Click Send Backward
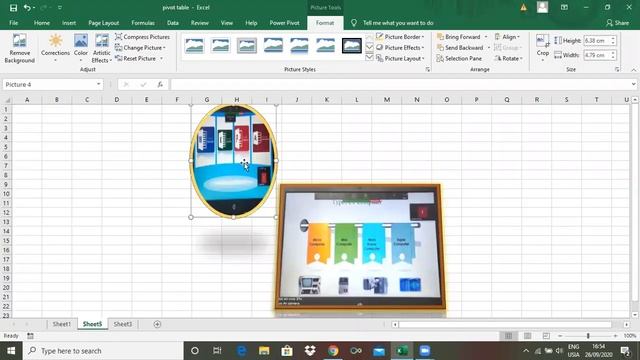 pyautogui.click(x=460, y=48)
